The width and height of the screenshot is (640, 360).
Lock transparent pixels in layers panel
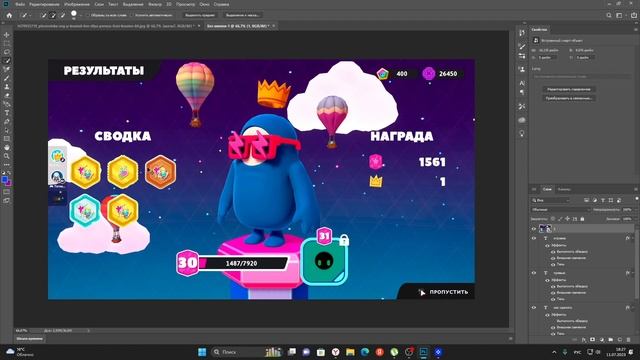click(x=553, y=219)
